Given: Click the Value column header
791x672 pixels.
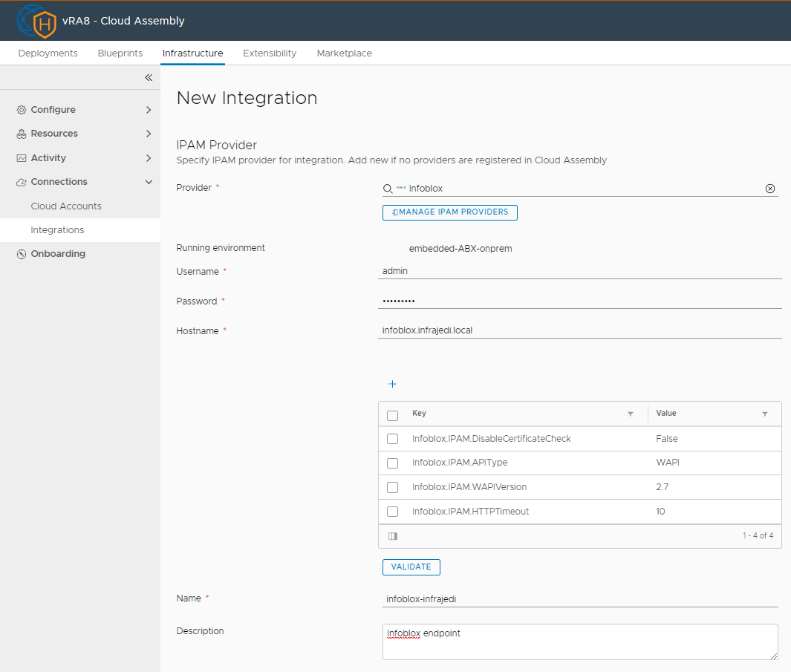Looking at the screenshot, I should click(x=666, y=413).
